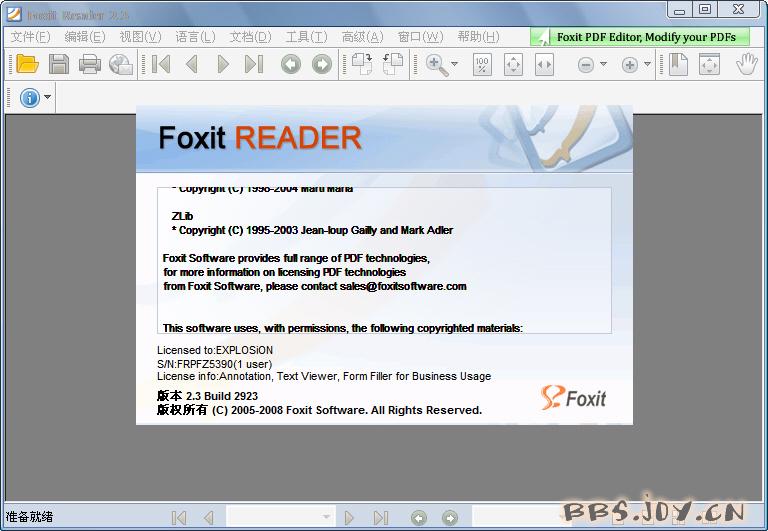The height and width of the screenshot is (531, 768).
Task: Open the page number dropdown in status bar
Action: (x=326, y=517)
